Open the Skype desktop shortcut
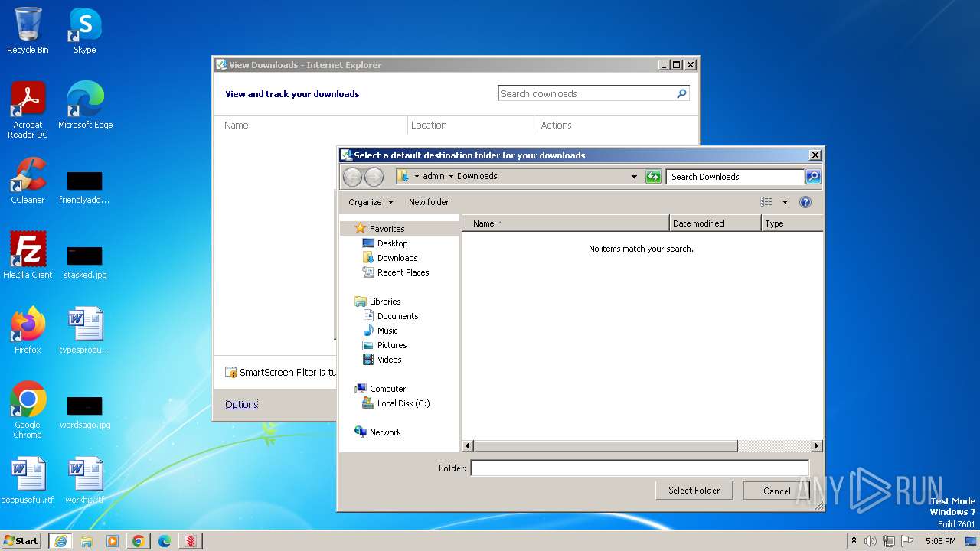This screenshot has height=551, width=980. coord(84,31)
